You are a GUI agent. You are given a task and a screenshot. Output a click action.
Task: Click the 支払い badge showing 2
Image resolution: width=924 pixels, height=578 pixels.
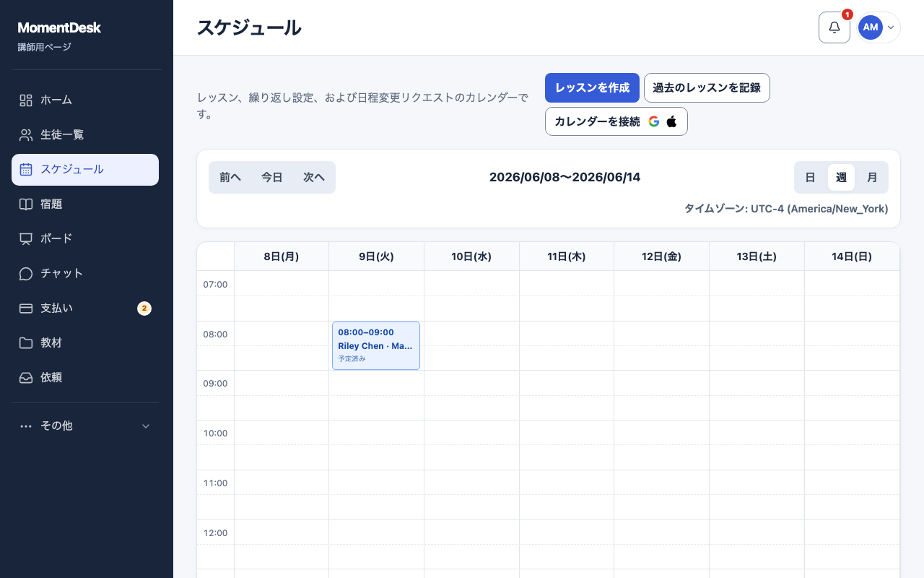(x=144, y=309)
